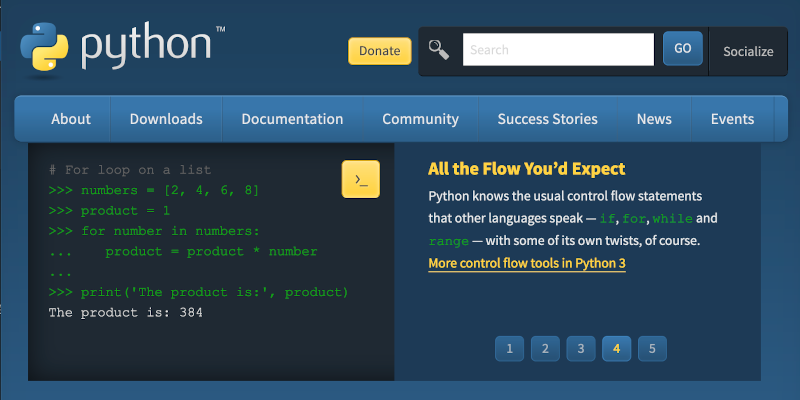Click the GO search button
This screenshot has height=400, width=800.
[682, 49]
